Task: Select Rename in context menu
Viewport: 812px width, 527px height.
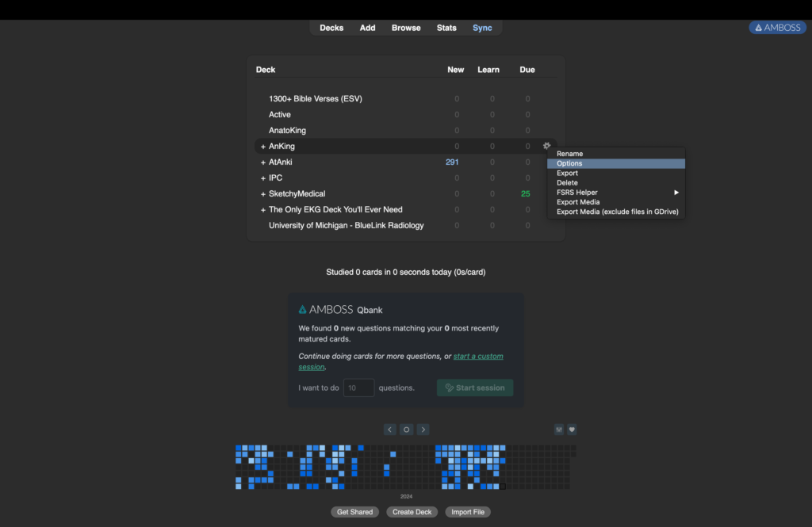Action: click(x=615, y=154)
